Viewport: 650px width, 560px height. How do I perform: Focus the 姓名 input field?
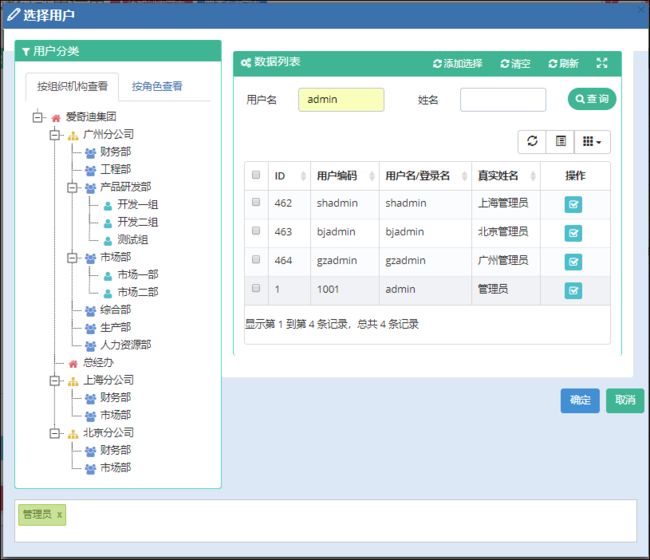[x=503, y=99]
